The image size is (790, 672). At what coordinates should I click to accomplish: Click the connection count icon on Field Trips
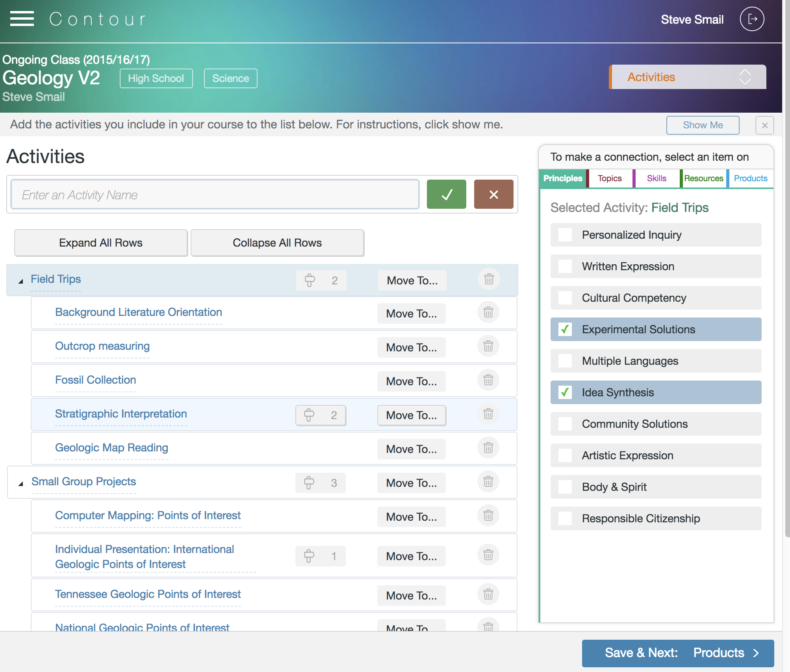click(321, 280)
